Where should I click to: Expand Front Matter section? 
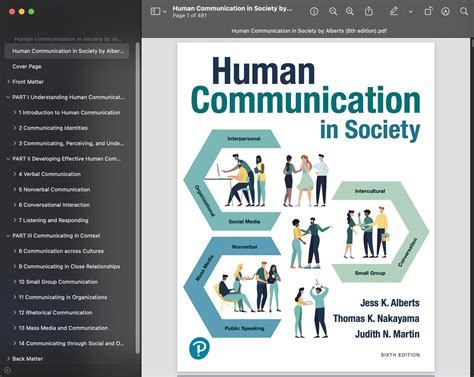coord(8,82)
